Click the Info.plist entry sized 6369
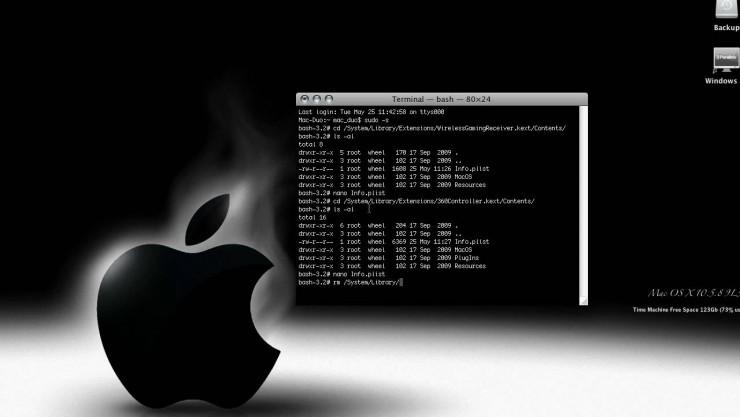The image size is (740, 417). [x=394, y=242]
